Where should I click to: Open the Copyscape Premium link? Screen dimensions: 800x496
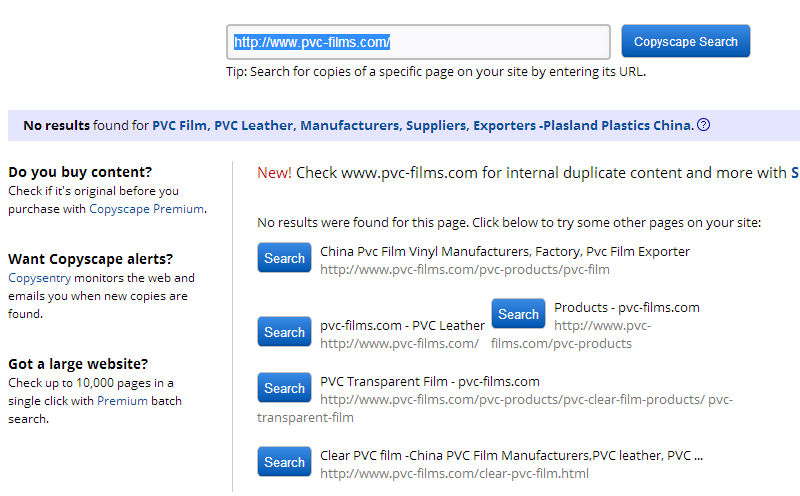point(146,209)
